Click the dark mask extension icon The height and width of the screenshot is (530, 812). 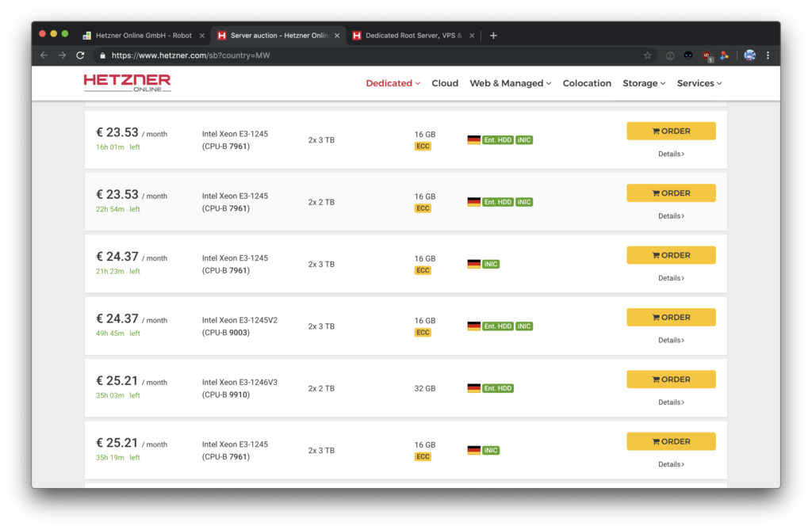pos(688,55)
